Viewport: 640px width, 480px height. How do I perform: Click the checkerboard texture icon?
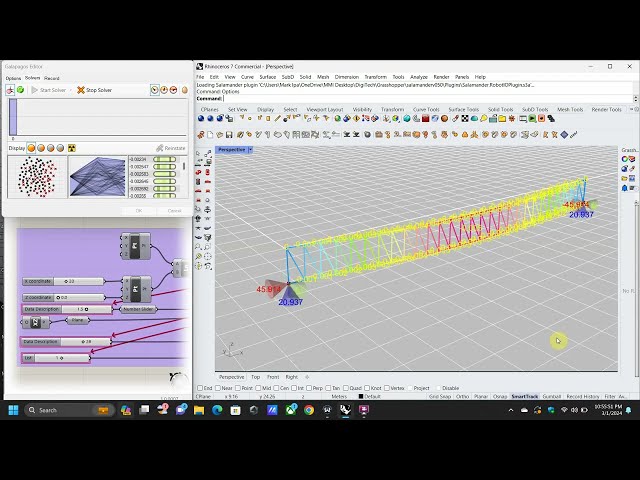[x=465, y=119]
